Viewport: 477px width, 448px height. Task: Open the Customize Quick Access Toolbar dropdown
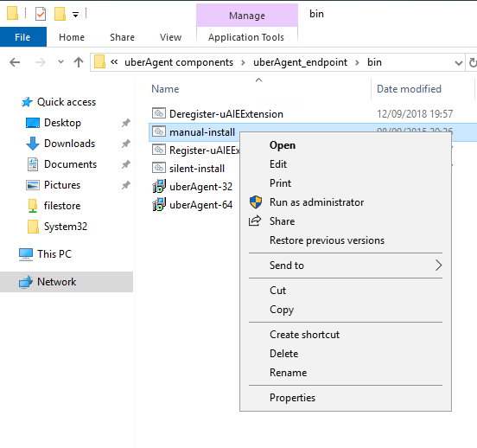[x=75, y=15]
